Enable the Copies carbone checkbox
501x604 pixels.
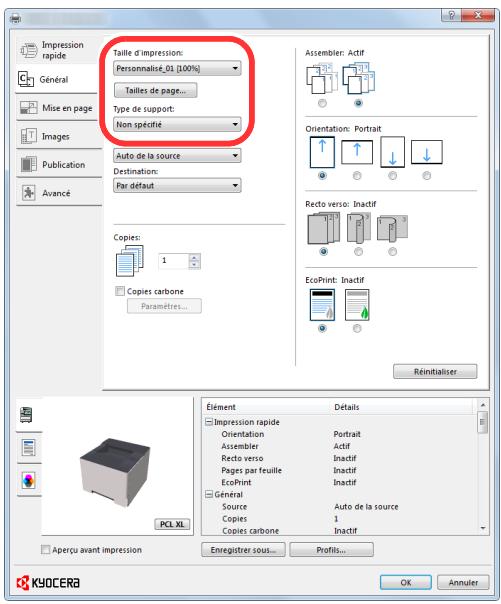click(120, 291)
